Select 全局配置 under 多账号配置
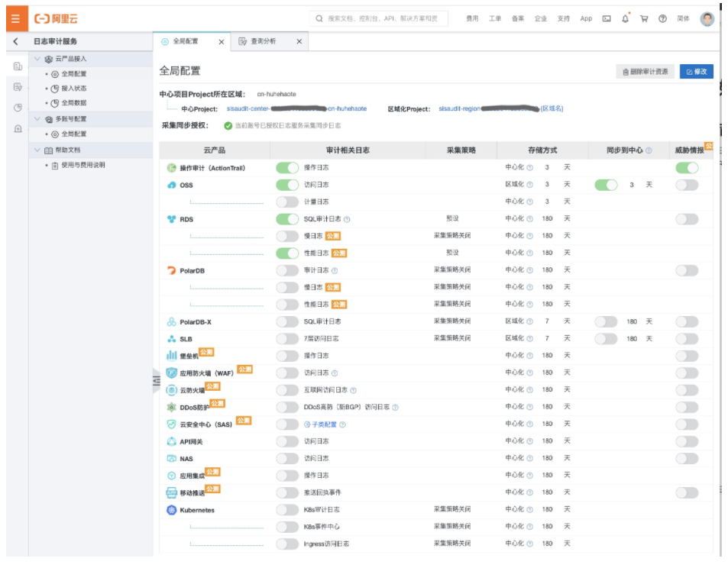Image resolution: width=728 pixels, height=568 pixels. click(x=74, y=134)
